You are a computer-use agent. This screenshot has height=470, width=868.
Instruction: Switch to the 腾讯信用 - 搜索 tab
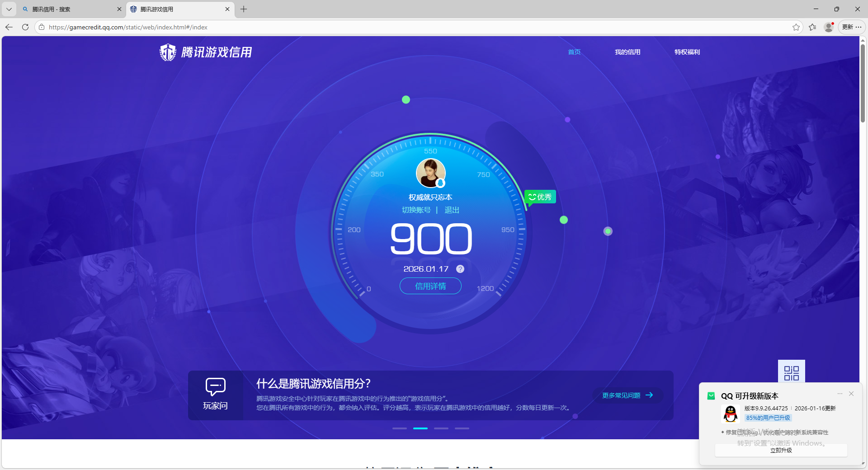[x=68, y=9]
